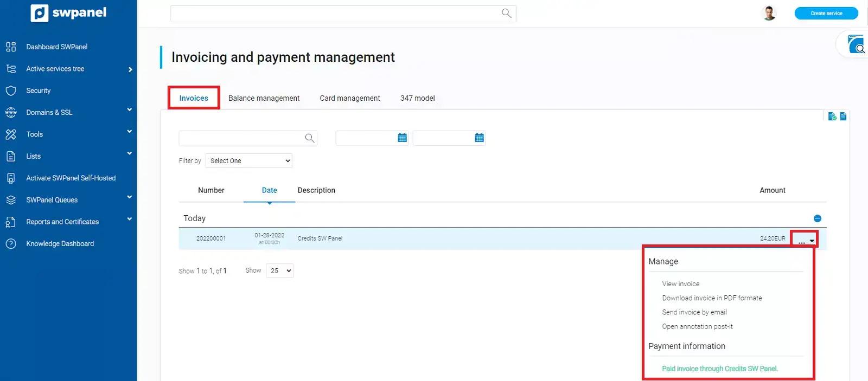868x381 pixels.
Task: Click the Active services tree icon
Action: pyautogui.click(x=11, y=69)
